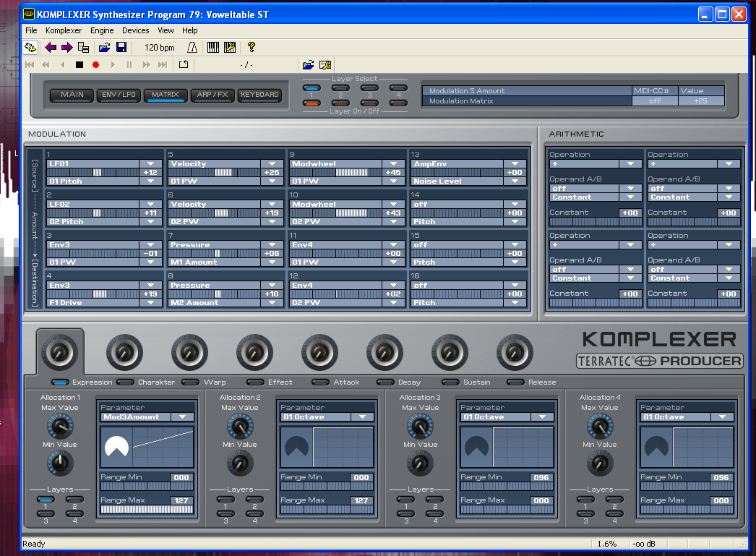The width and height of the screenshot is (756, 556).
Task: Click the open folder icon in top toolbar
Action: (104, 47)
